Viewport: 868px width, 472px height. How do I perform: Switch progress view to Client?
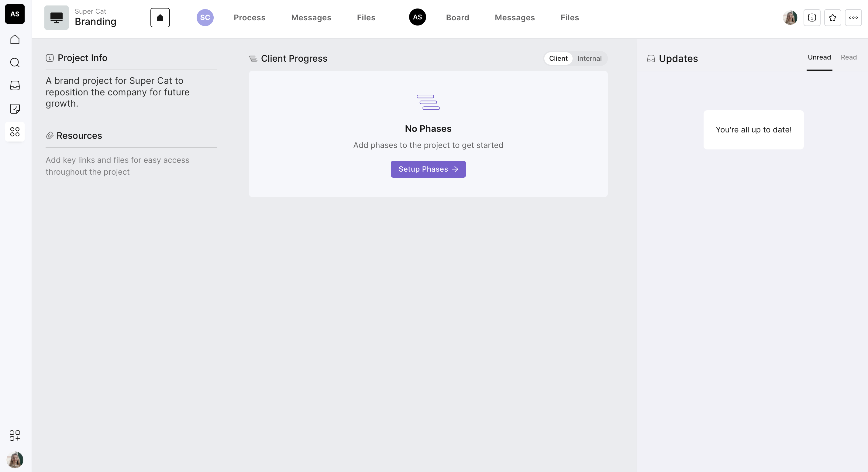pyautogui.click(x=558, y=58)
